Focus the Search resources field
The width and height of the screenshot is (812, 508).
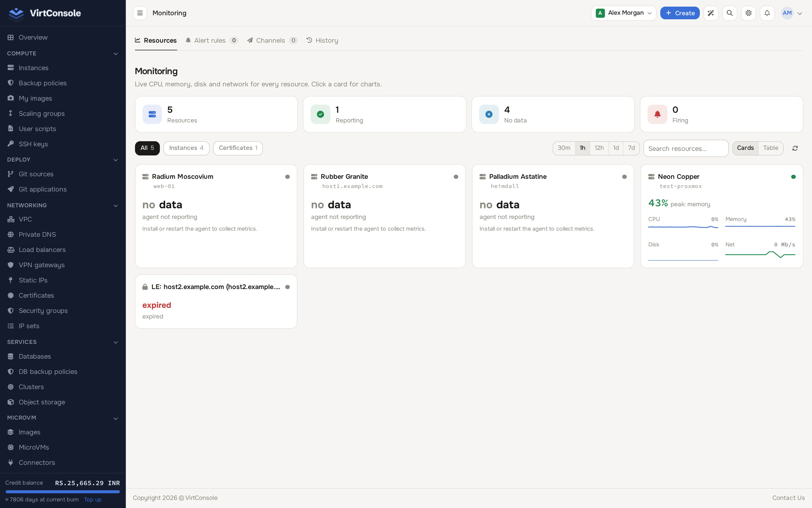pos(686,149)
